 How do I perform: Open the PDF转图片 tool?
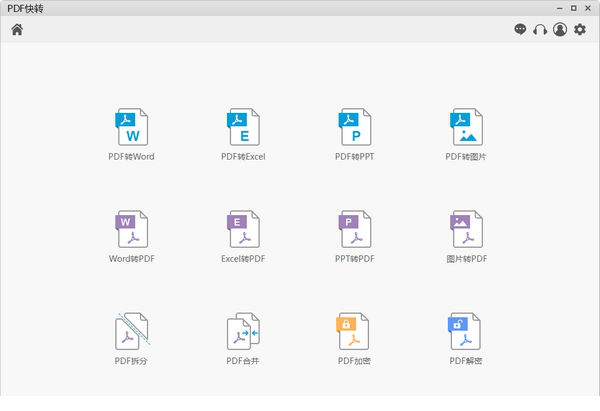467,127
